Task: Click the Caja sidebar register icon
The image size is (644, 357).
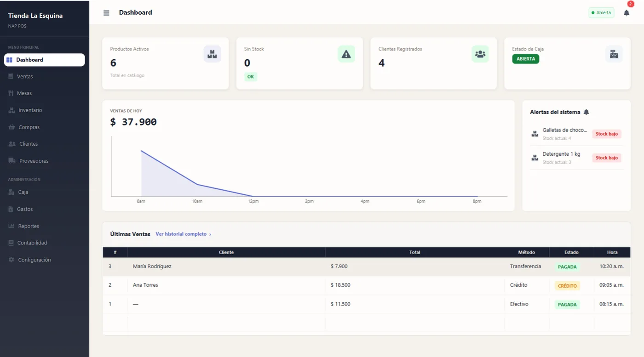Action: (x=11, y=192)
